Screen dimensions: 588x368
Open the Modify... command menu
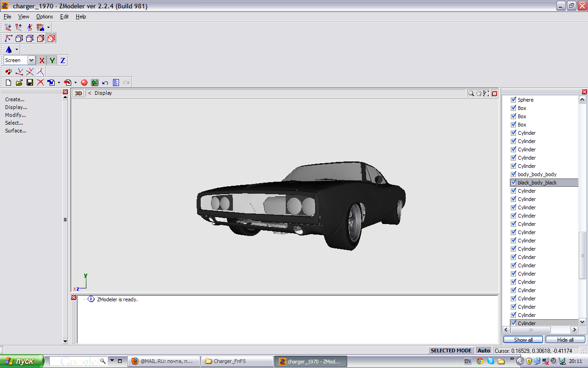pyautogui.click(x=15, y=115)
